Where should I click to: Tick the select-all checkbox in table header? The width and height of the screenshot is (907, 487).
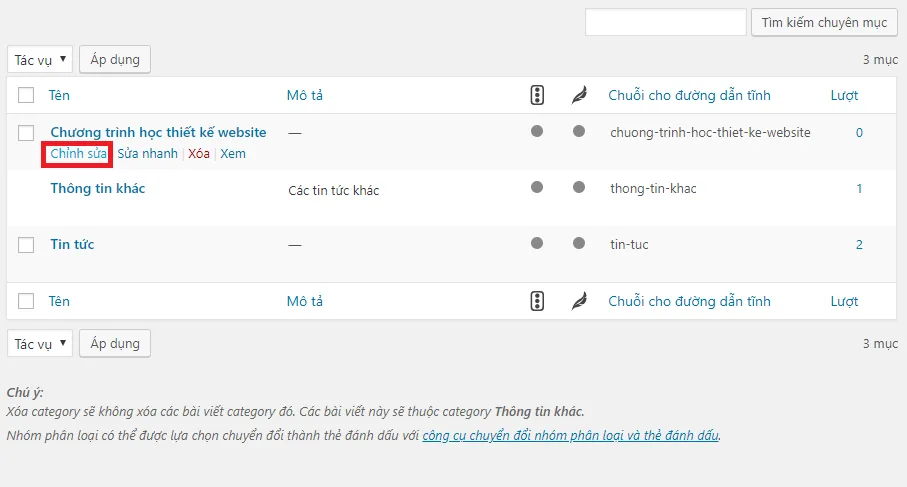tap(27, 96)
